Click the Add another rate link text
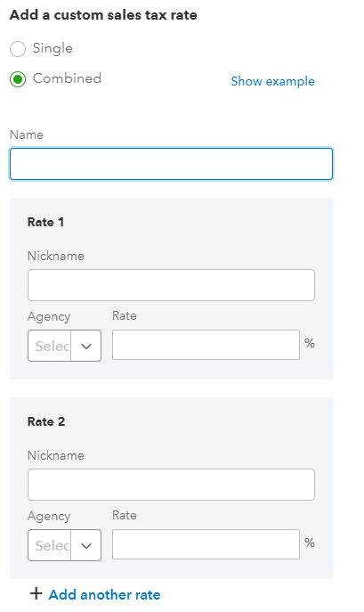Image resolution: width=364 pixels, height=612 pixels. point(104,594)
